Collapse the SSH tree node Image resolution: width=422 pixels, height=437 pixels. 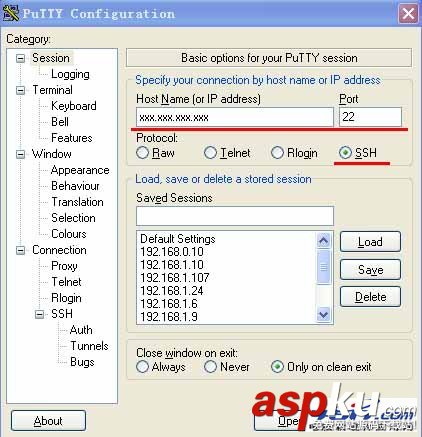pos(39,314)
